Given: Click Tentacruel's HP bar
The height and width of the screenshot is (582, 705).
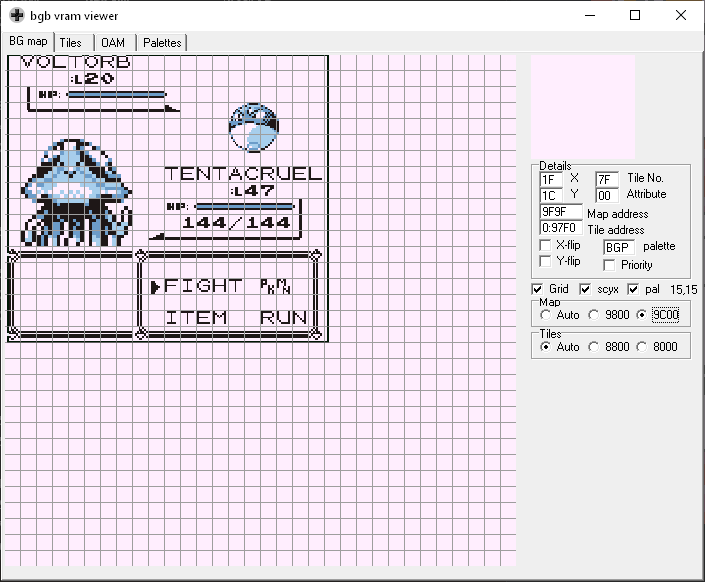Looking at the screenshot, I should tap(245, 206).
